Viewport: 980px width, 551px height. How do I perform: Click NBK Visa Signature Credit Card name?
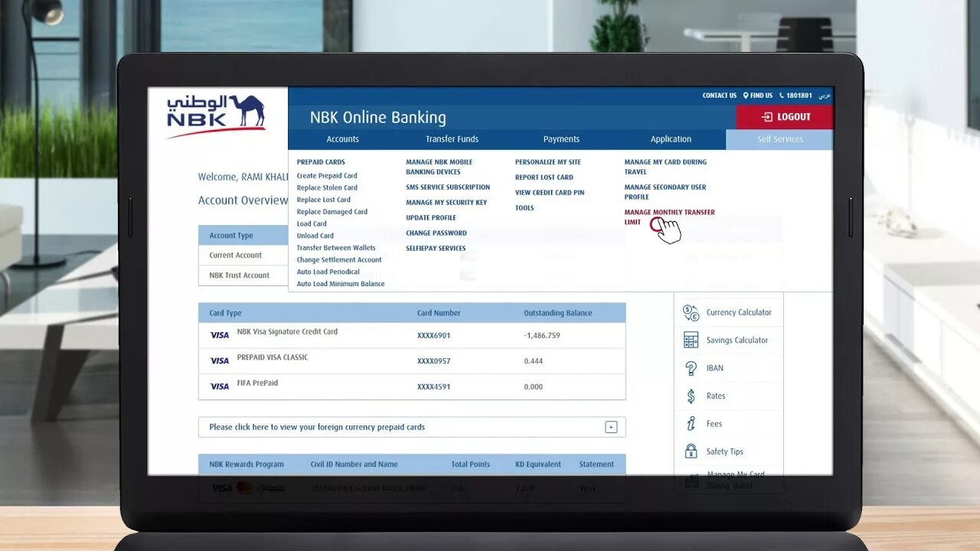point(287,332)
